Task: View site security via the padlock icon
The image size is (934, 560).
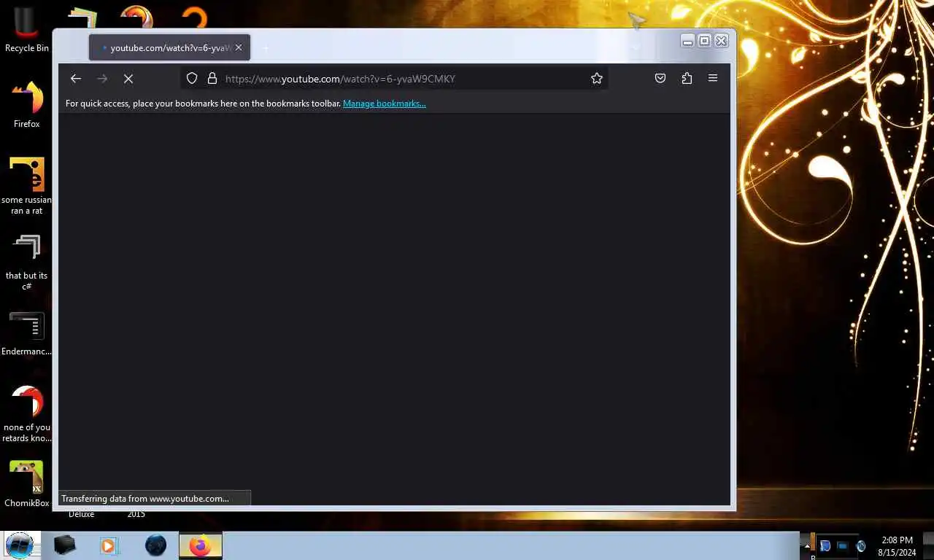Action: click(x=212, y=79)
